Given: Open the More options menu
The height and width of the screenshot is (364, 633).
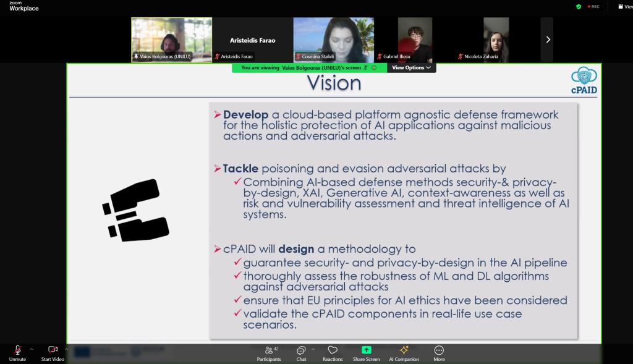Looking at the screenshot, I should 439,353.
